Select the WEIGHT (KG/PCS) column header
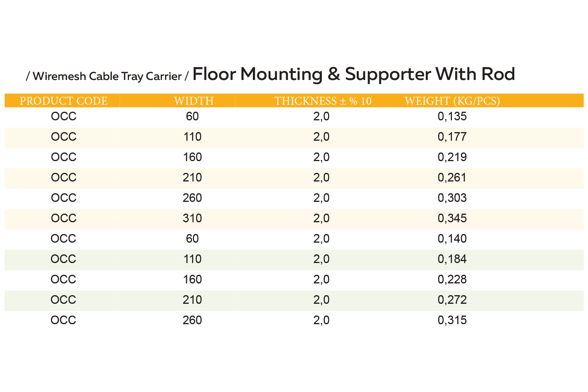This screenshot has width=588, height=392. click(452, 101)
